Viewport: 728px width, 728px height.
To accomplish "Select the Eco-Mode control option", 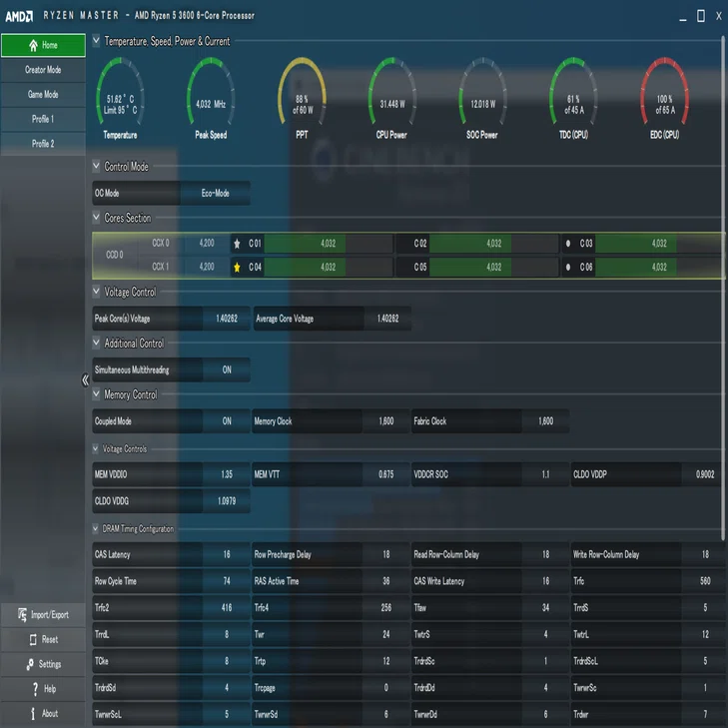I will pyautogui.click(x=216, y=193).
